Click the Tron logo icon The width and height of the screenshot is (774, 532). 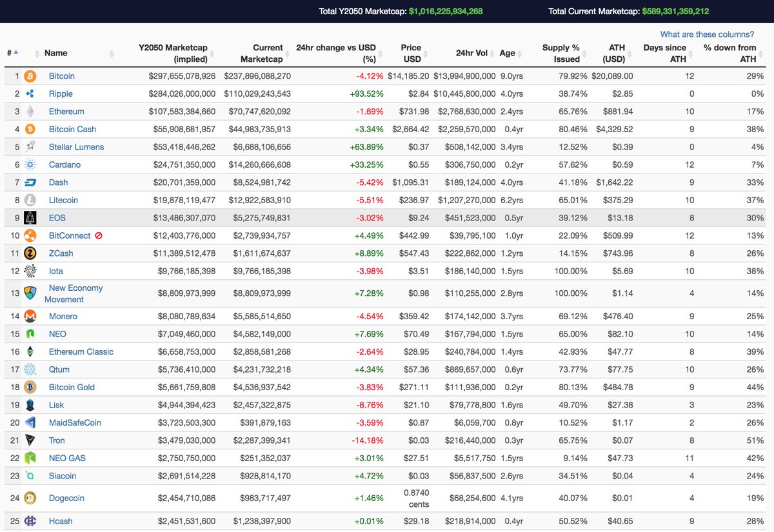point(30,440)
